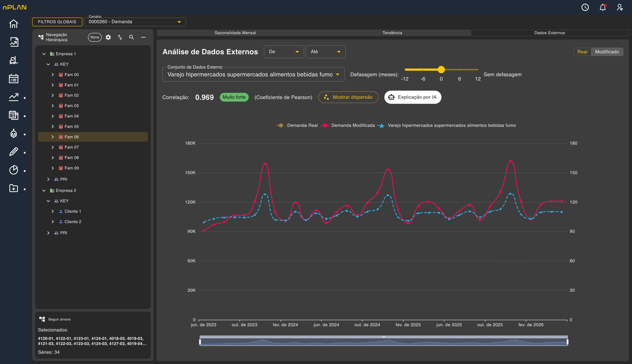Open user settings profile icon
632x364 pixels.
(620, 7)
